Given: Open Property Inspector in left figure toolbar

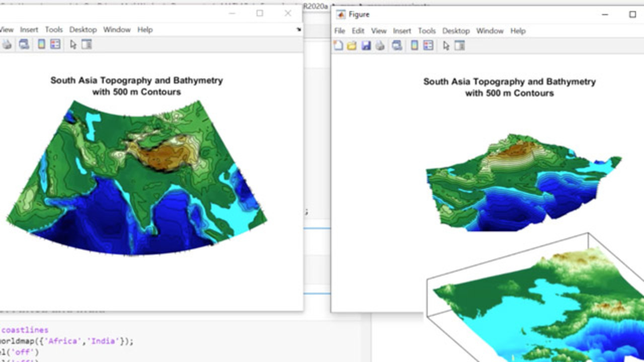Looking at the screenshot, I should [x=87, y=45].
